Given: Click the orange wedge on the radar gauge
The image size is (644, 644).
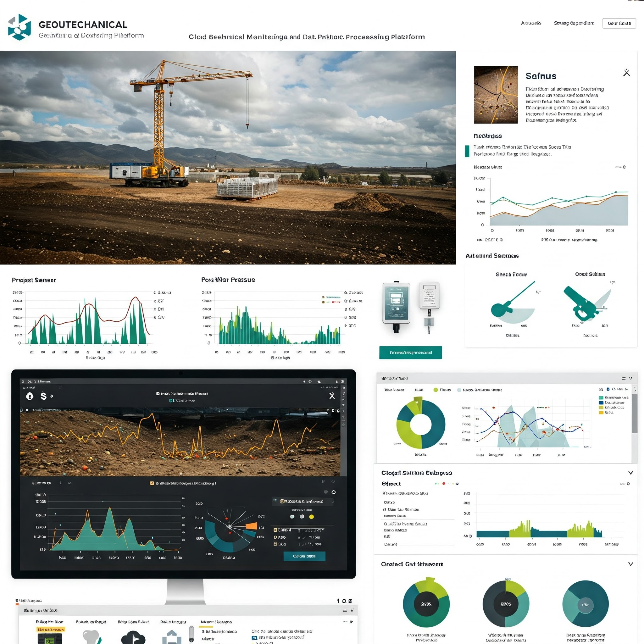Looking at the screenshot, I should click(x=251, y=526).
